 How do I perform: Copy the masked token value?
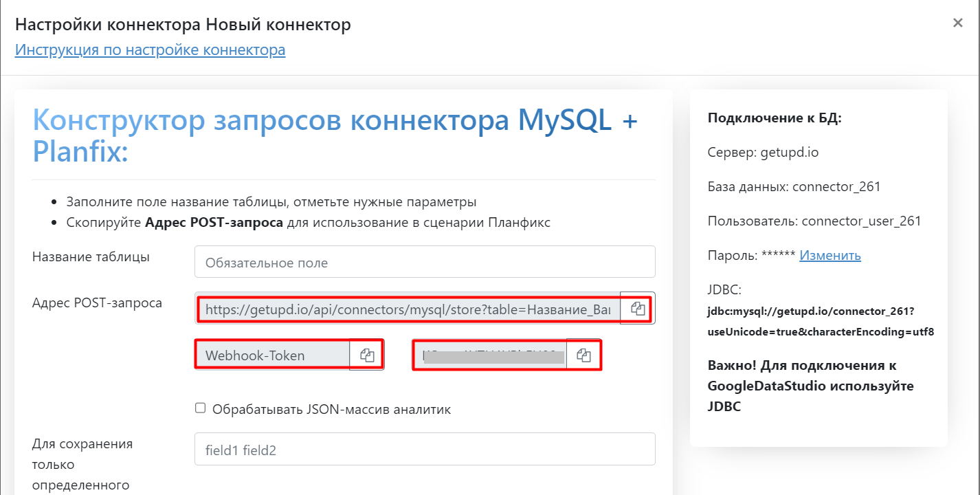click(583, 355)
